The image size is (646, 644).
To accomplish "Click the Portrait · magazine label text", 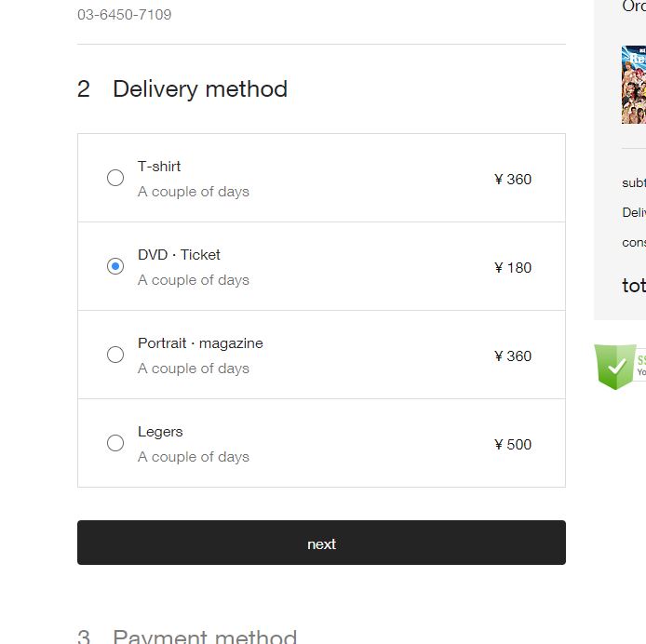I will 200,343.
